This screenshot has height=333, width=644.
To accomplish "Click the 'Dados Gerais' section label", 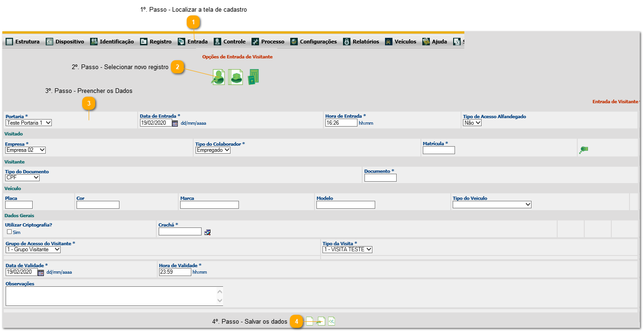I will 19,216.
